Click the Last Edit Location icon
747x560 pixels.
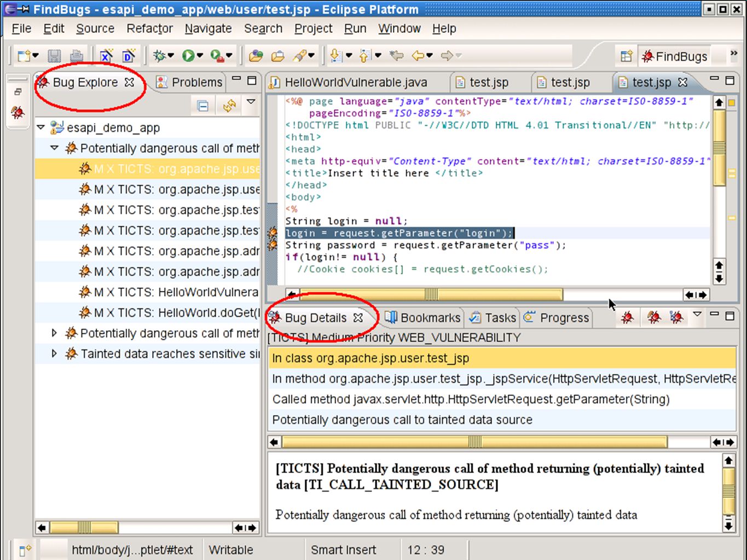point(396,56)
